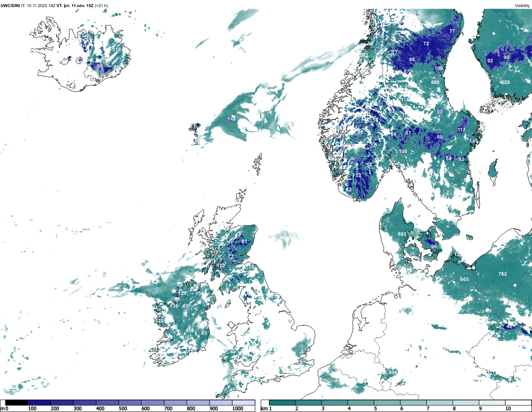Click the '10' label on the km scale
Image resolution: width=532 pixels, height=412 pixels.
click(508, 409)
